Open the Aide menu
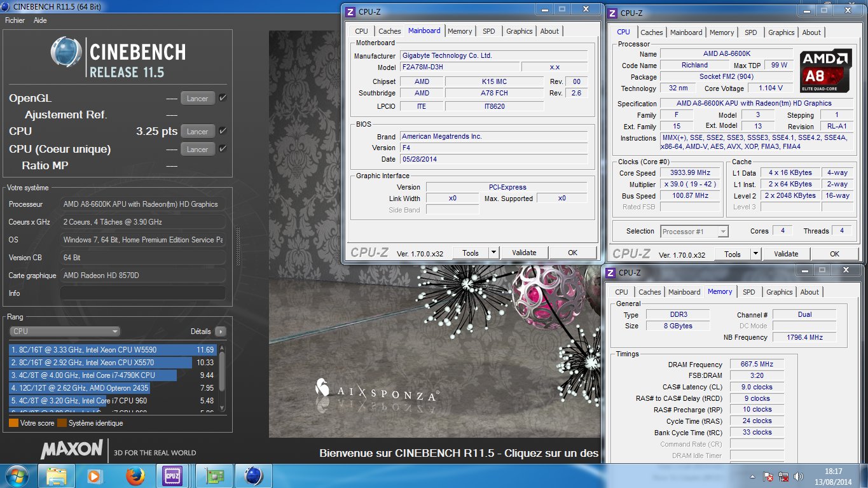 pos(40,20)
